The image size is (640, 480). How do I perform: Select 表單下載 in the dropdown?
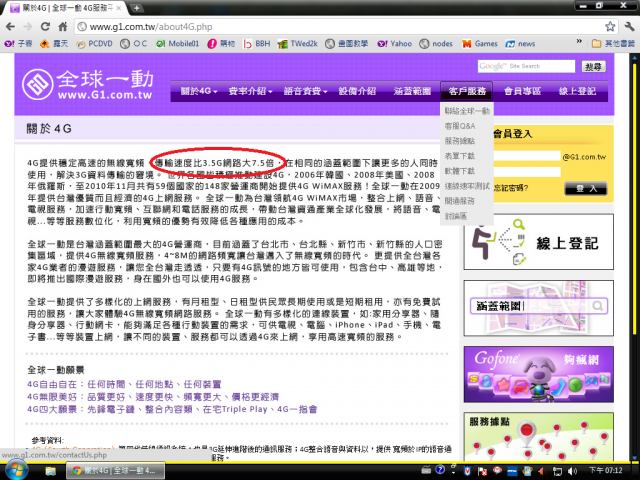point(467,156)
